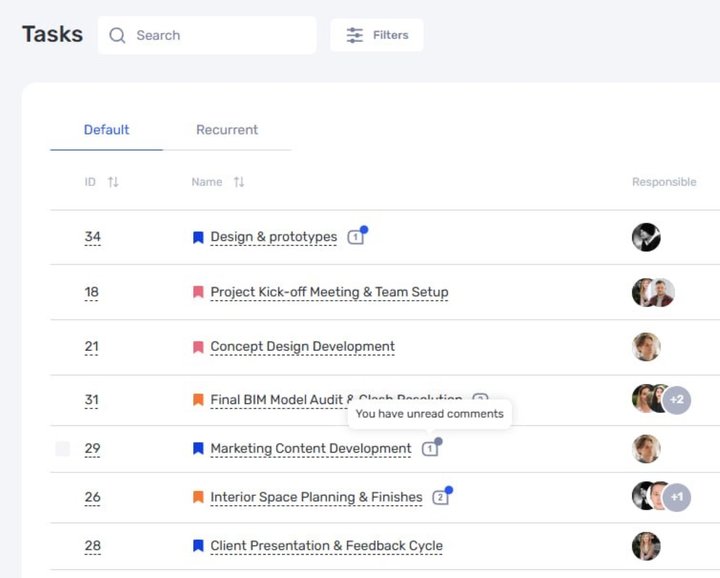Sort tasks by the ID column arrows
The width and height of the screenshot is (720, 578).
click(113, 182)
